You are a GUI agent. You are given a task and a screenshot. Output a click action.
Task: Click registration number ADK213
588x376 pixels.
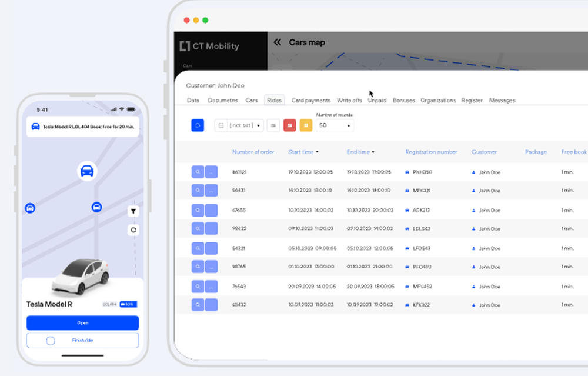pos(421,210)
